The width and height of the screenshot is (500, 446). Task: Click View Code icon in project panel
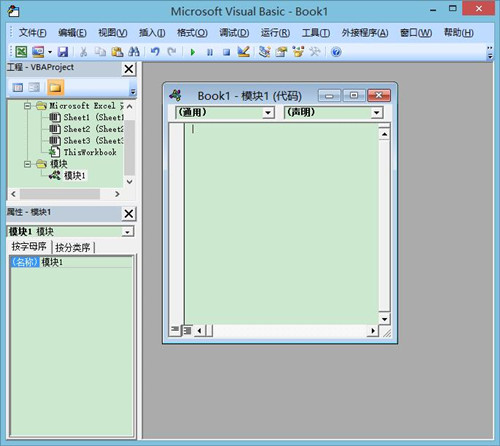tap(18, 88)
